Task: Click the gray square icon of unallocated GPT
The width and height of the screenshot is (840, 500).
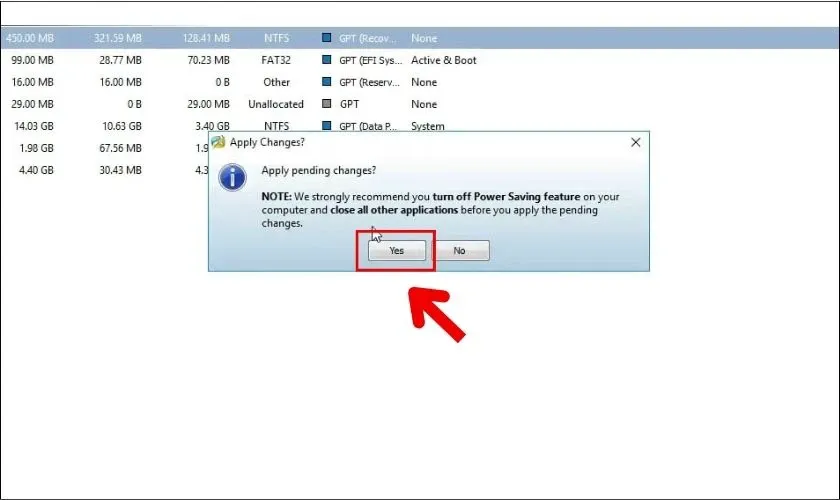Action: pyautogui.click(x=327, y=104)
